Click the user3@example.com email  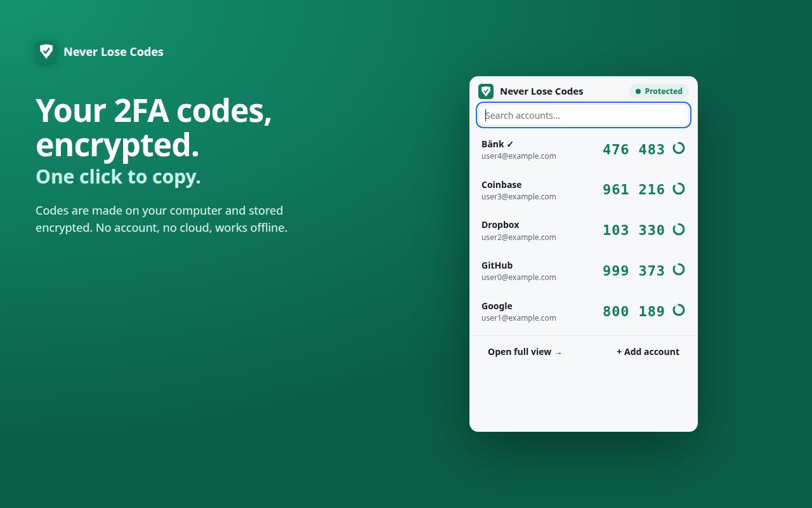tap(519, 197)
